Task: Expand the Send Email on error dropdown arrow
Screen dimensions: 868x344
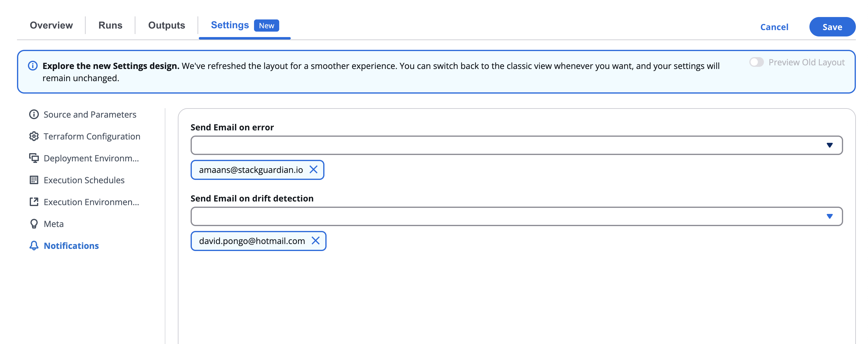Action: pyautogui.click(x=829, y=145)
